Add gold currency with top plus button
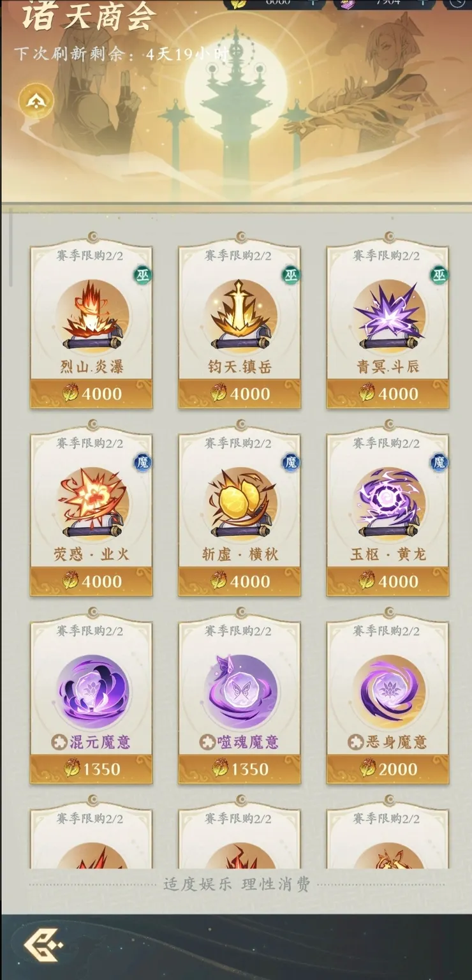This screenshot has width=472, height=980. point(313,2)
